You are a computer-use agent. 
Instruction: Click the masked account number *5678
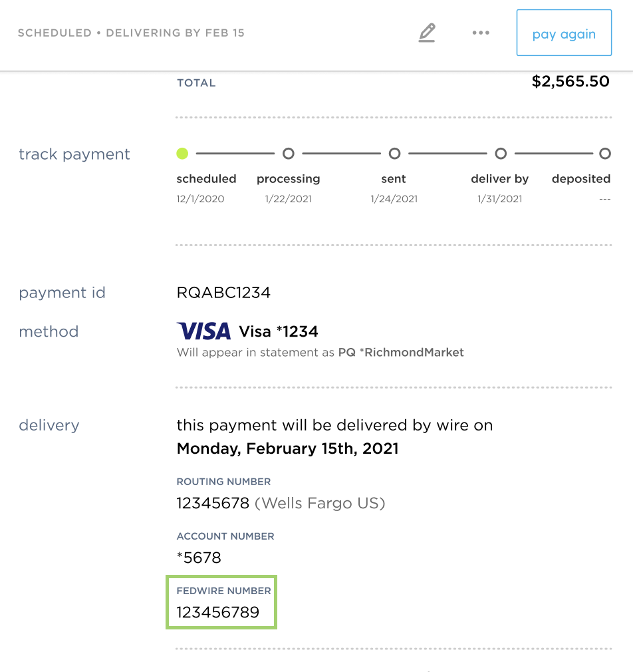(x=199, y=558)
